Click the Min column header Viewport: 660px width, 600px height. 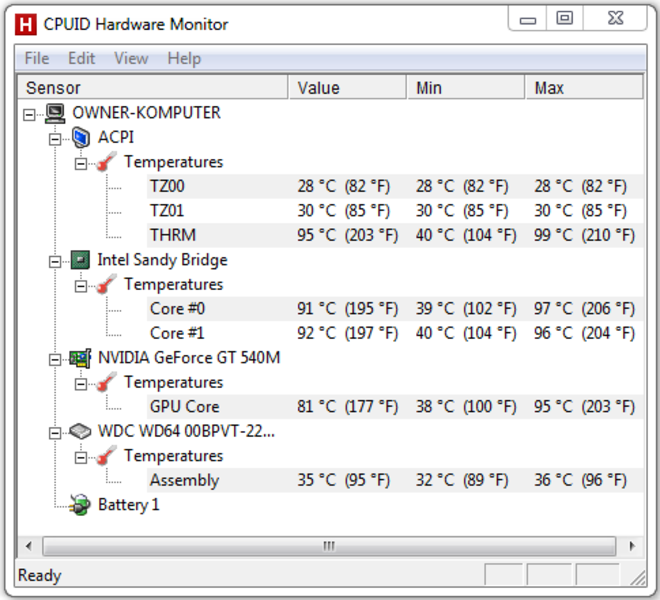(x=466, y=88)
